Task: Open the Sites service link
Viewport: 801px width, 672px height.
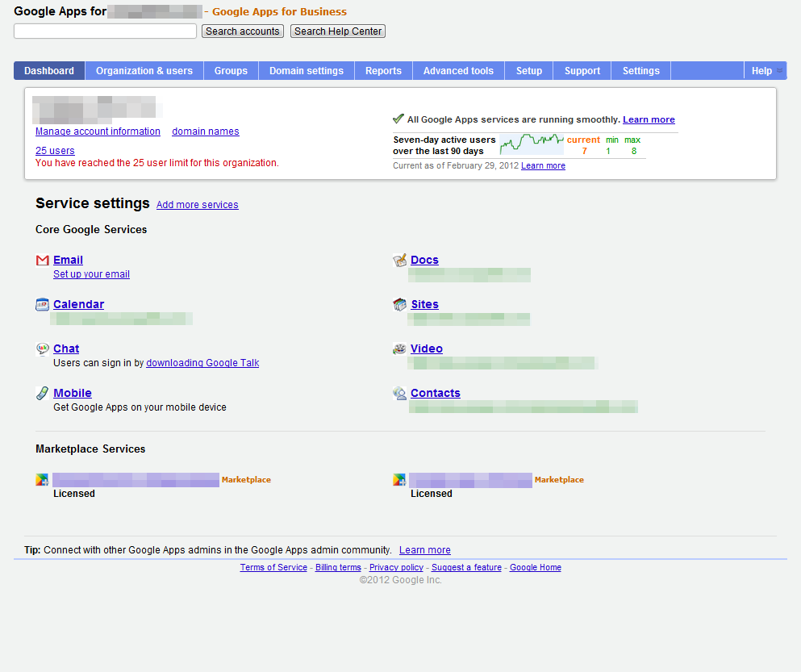Action: pyautogui.click(x=425, y=305)
